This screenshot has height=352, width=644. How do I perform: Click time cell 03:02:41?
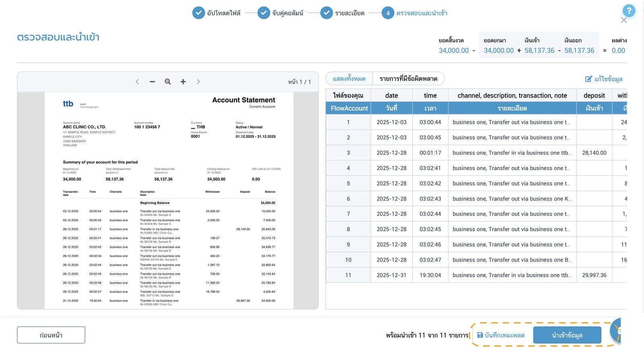point(430,168)
